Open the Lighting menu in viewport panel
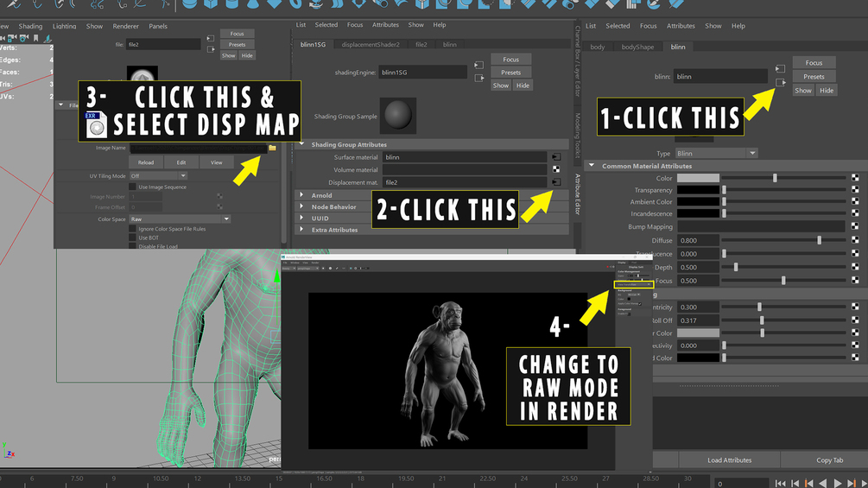This screenshot has width=868, height=488. pyautogui.click(x=64, y=26)
